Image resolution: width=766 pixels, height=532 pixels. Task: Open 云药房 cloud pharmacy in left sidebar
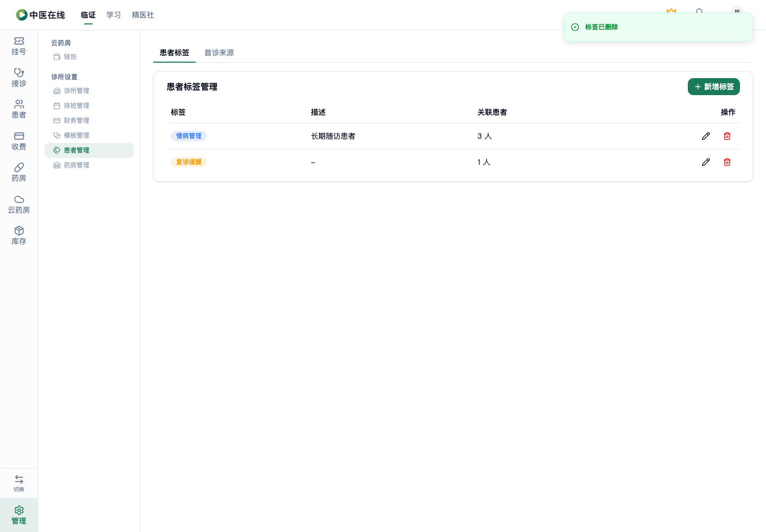19,205
